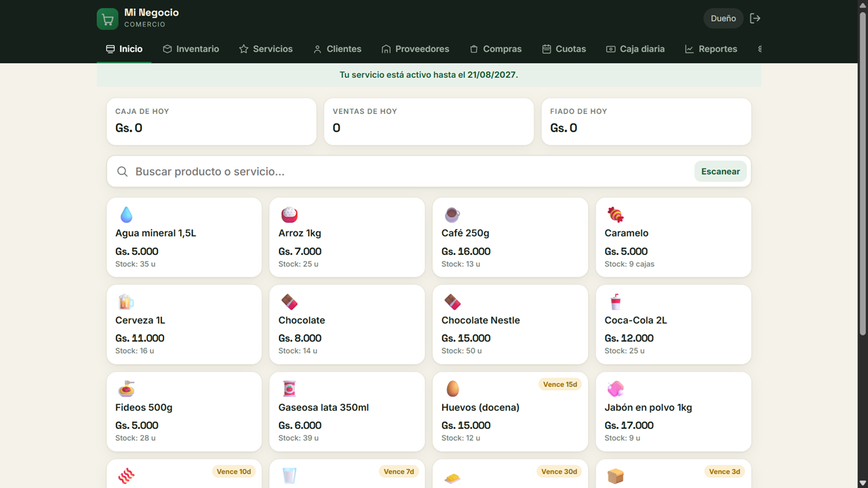Click the Vence 30d expiry badge

pyautogui.click(x=559, y=471)
